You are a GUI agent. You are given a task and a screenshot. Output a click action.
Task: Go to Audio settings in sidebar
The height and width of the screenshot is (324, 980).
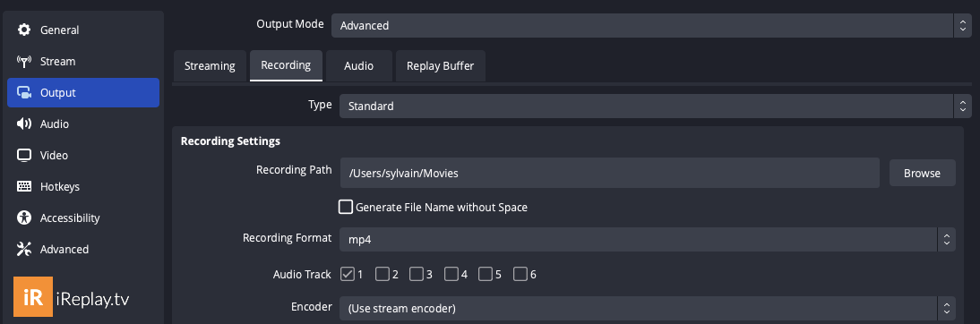(x=83, y=124)
